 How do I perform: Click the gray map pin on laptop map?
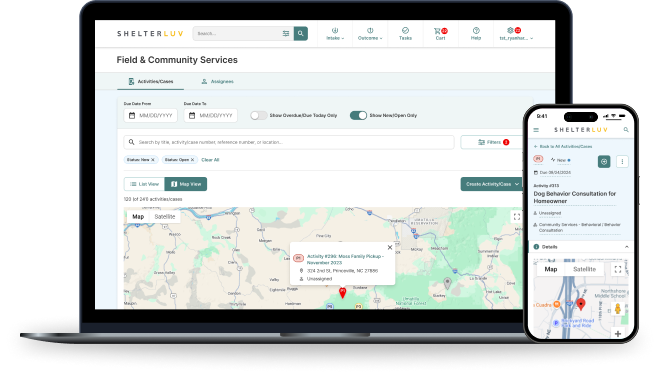tap(447, 283)
